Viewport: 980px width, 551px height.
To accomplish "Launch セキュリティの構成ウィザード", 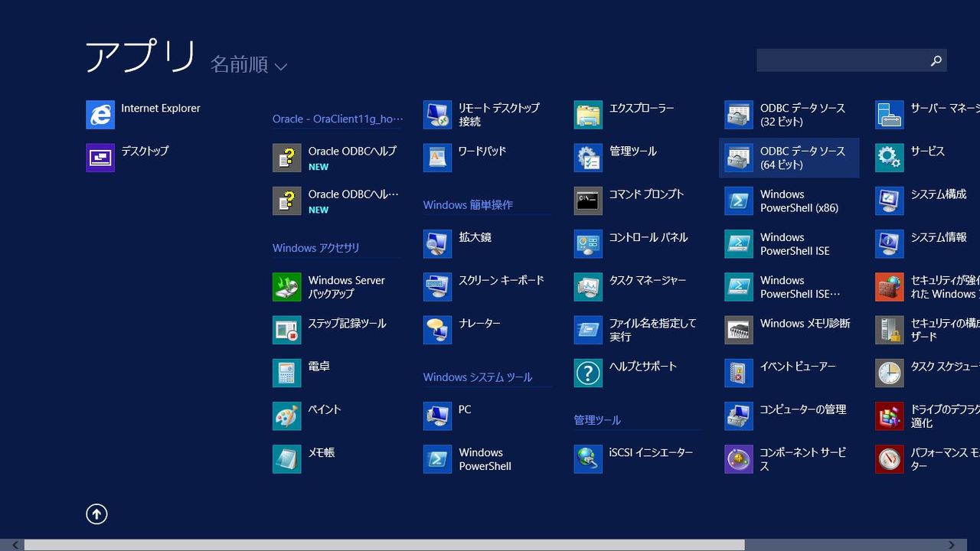I will [927, 330].
